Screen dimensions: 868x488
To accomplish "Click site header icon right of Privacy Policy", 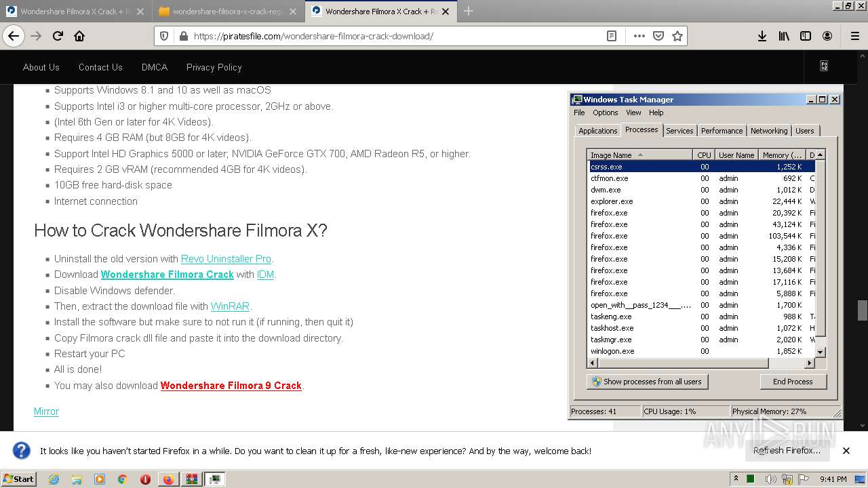I will pyautogui.click(x=824, y=66).
